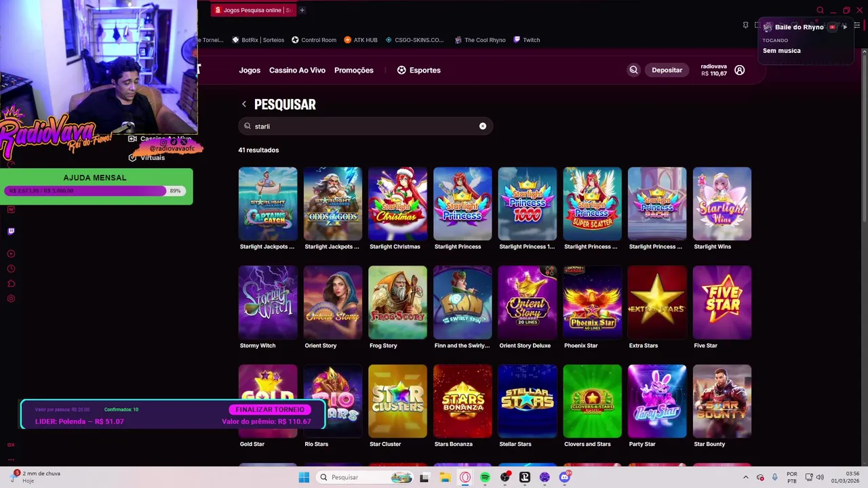Open the Opera easy setup menu icon
This screenshot has width=868, height=488.
857,26
